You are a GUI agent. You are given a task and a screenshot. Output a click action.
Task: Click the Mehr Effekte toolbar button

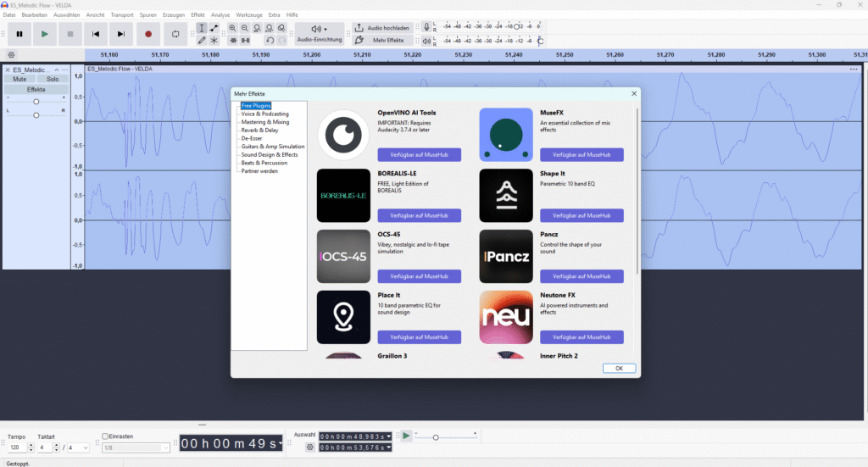(382, 41)
